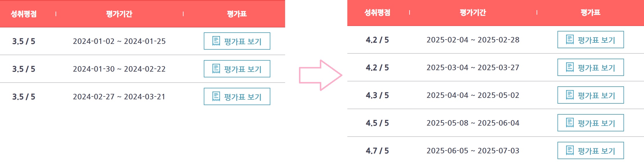Image resolution: width=644 pixels, height=162 pixels.
Task: Click document icon for 2024-01-30 ~ 2024-02-22 row
Action: coord(216,69)
